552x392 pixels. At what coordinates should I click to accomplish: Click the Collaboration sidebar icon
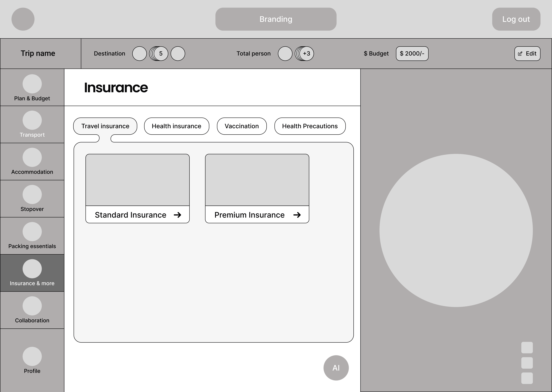32,306
